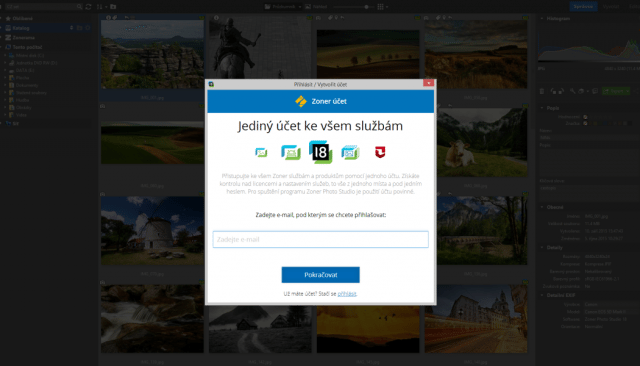Click the Zoner Photo Studio 18 icon

tap(320, 152)
